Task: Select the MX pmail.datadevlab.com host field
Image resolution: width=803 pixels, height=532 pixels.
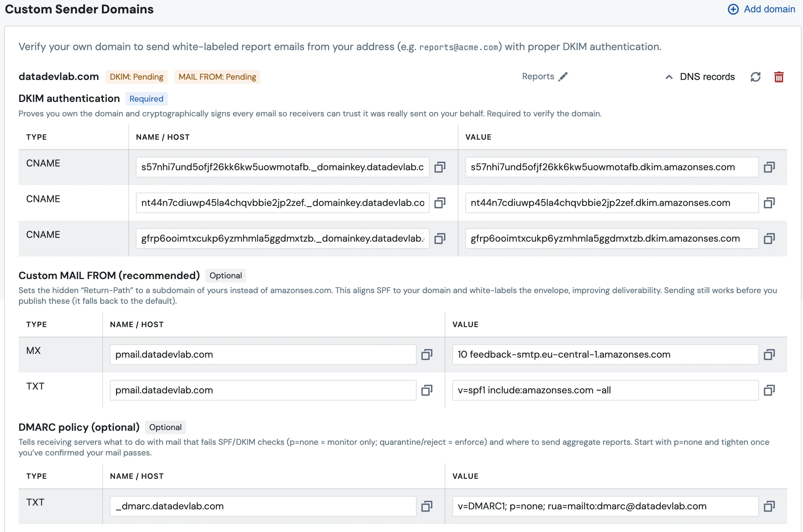Action: pyautogui.click(x=263, y=355)
